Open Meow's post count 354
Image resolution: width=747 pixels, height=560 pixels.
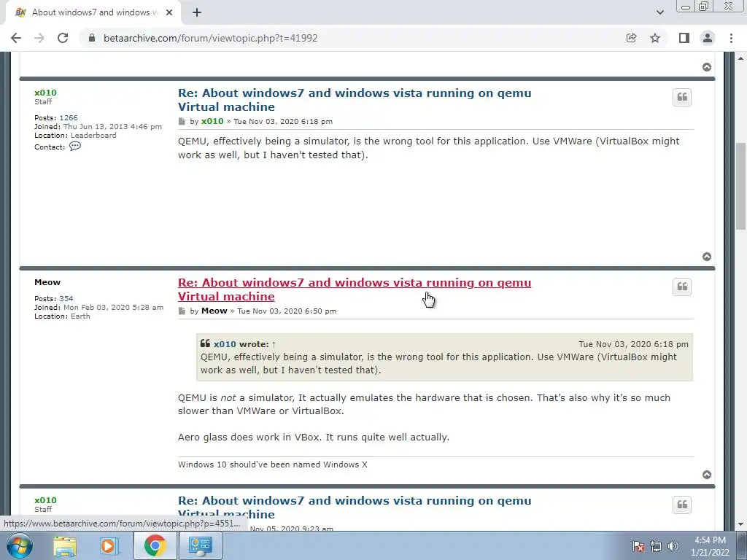point(66,298)
